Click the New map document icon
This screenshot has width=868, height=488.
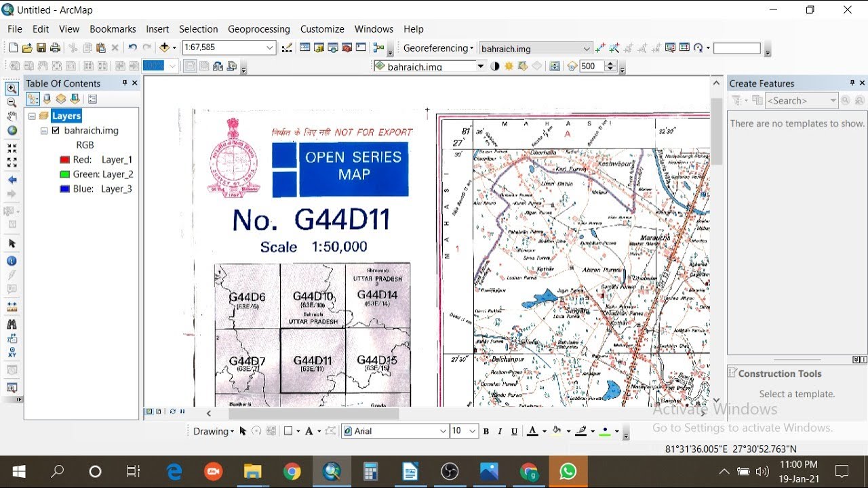click(13, 47)
